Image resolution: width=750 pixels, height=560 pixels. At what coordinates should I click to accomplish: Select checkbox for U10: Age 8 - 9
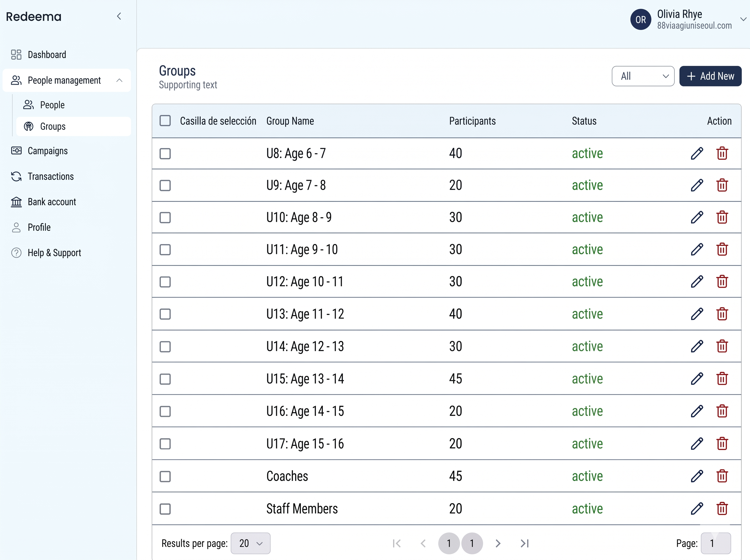click(x=165, y=217)
